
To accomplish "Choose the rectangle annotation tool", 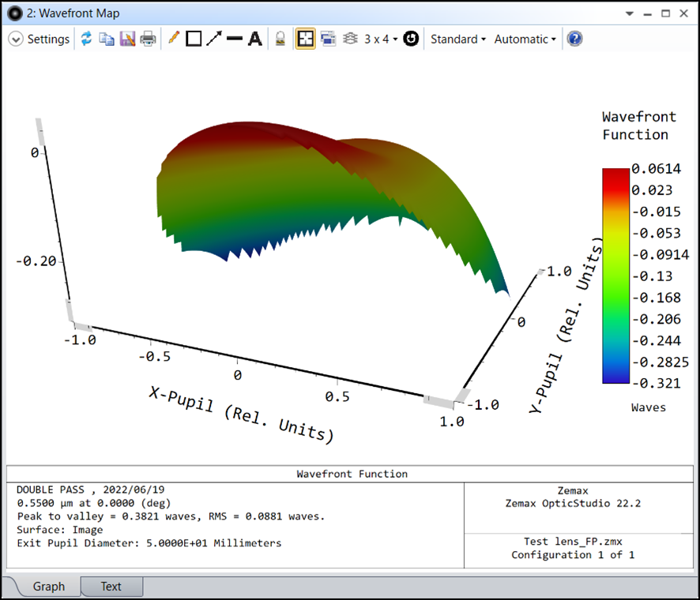I will coord(194,39).
